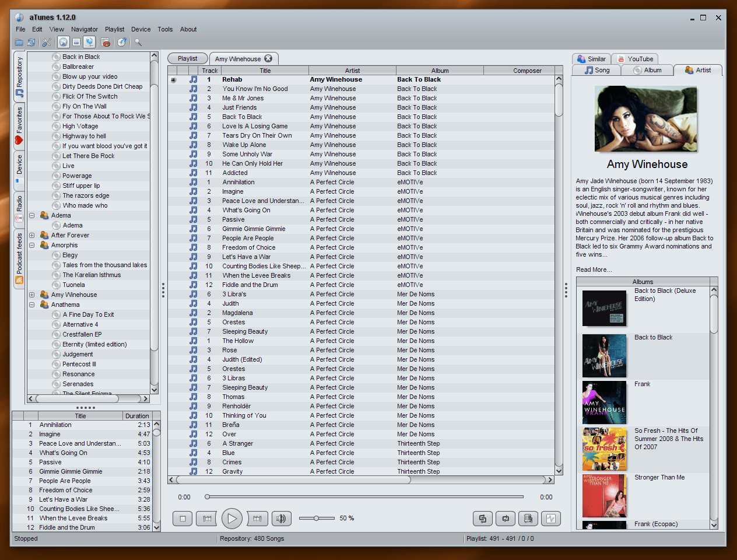Select the Favorites side tab
737x560 pixels.
[19, 126]
